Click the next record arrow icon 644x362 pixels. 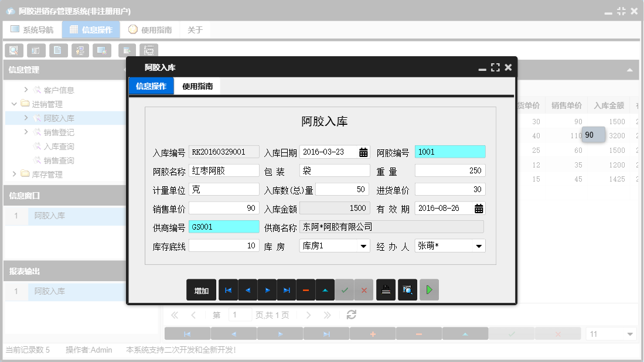coord(267,290)
